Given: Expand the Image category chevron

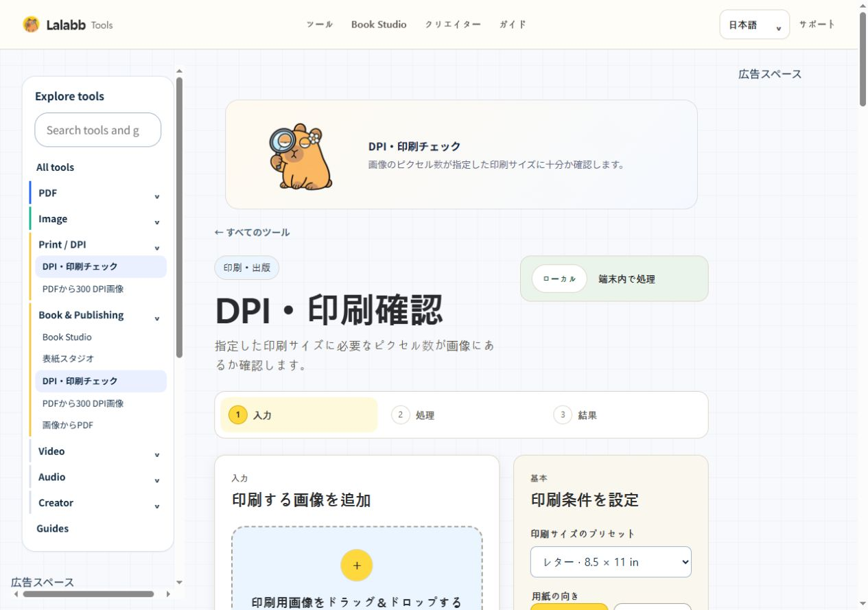Looking at the screenshot, I should coord(156,222).
